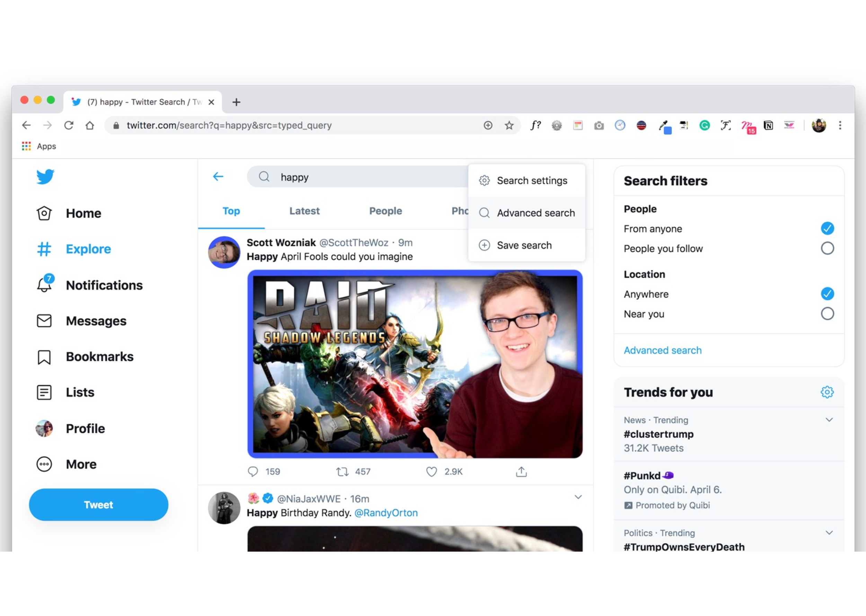Open Lists in sidebar
Screen dimensions: 866x616
coord(65,392)
